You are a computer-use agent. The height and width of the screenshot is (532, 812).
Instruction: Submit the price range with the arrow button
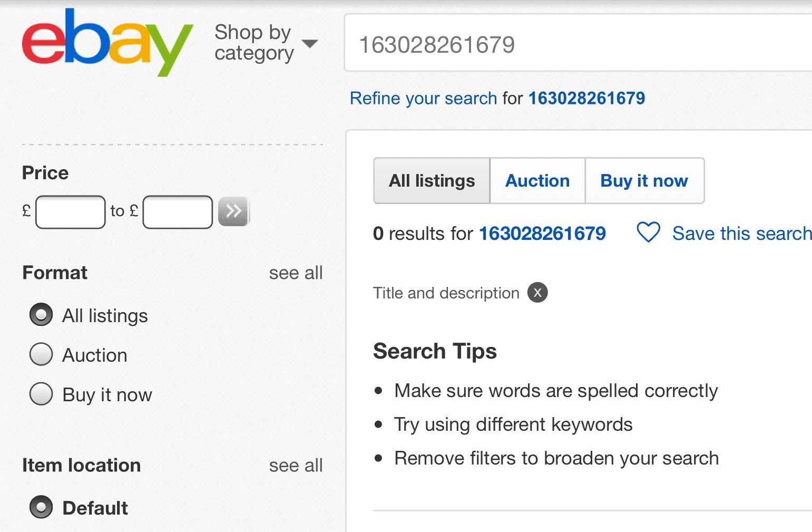(x=233, y=211)
